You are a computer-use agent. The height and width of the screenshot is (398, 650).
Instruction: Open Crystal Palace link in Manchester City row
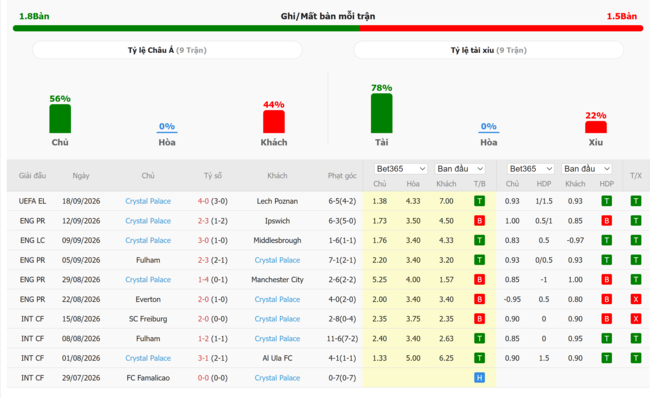[x=148, y=280]
